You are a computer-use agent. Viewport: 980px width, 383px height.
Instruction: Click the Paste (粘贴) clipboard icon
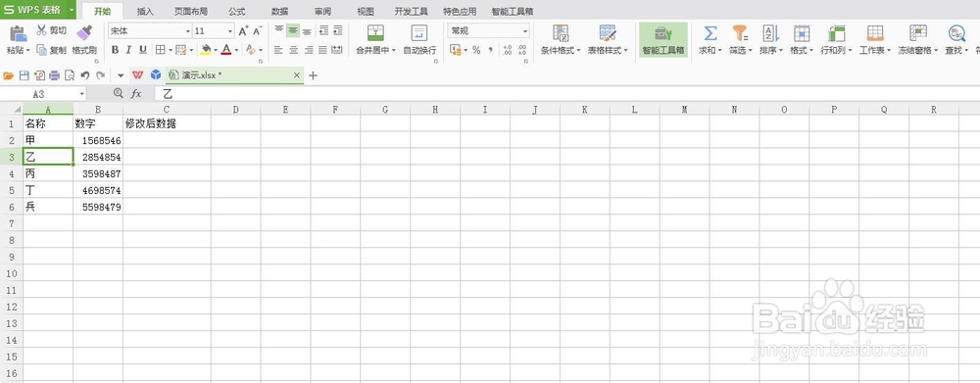point(18,33)
